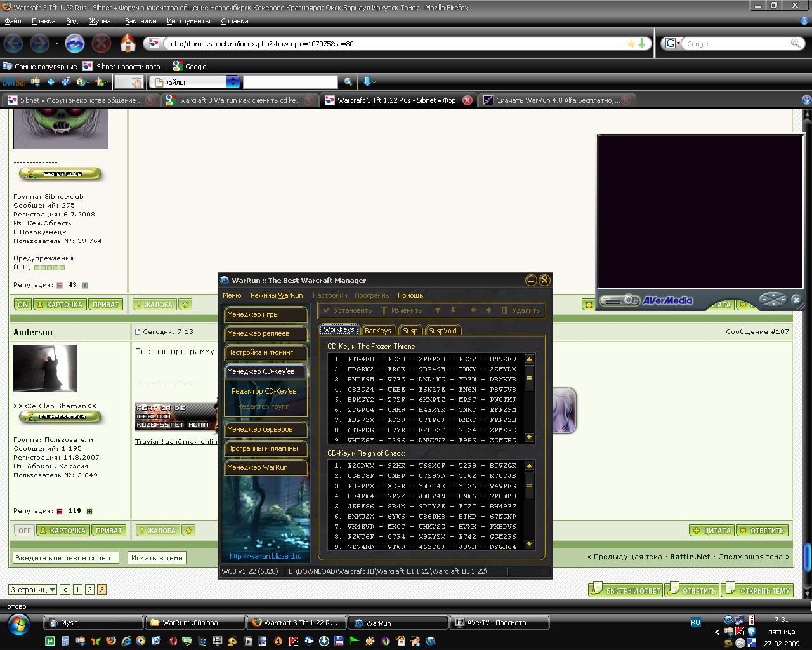Click the ЦИТАТА button on Anderson's post
The height and width of the screenshot is (650, 812).
pos(712,531)
